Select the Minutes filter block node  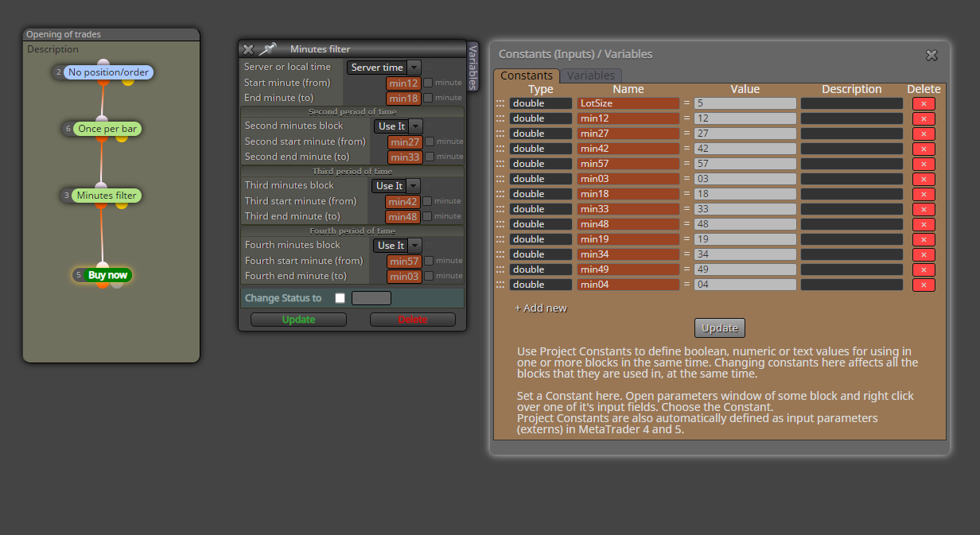(x=107, y=196)
